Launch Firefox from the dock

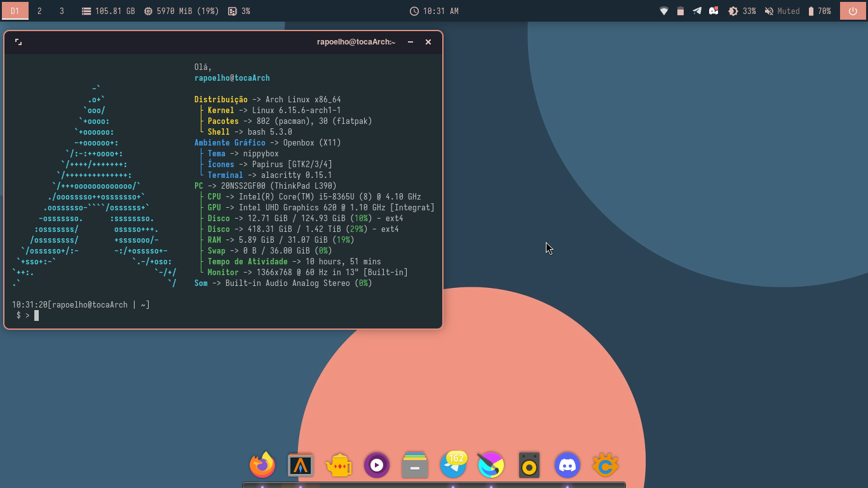click(262, 465)
